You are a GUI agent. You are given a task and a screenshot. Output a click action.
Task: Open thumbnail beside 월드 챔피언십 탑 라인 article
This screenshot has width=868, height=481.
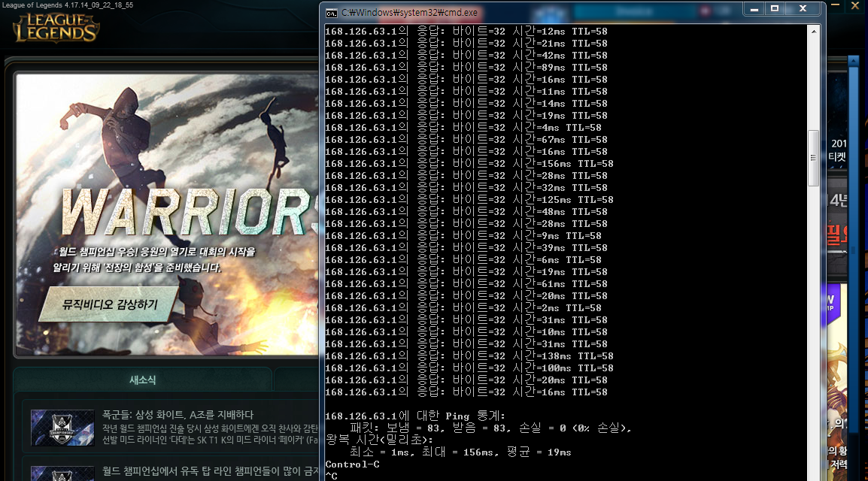62,473
